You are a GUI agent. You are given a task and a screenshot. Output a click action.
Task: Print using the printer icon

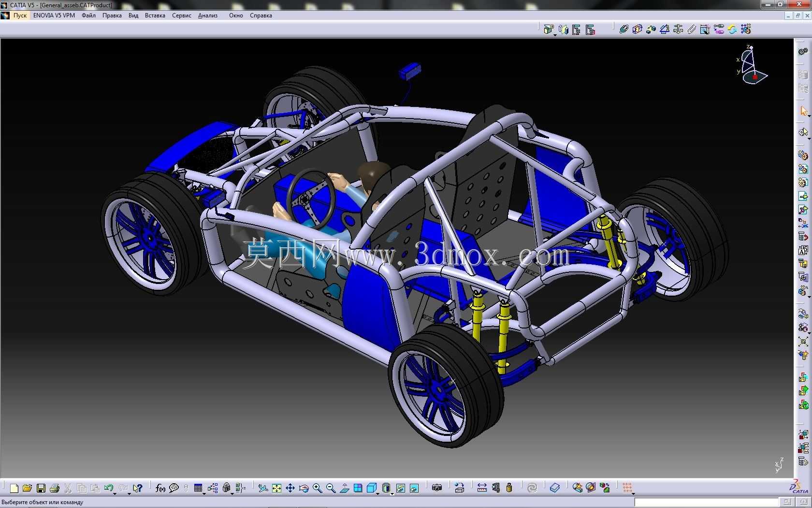pyautogui.click(x=55, y=488)
